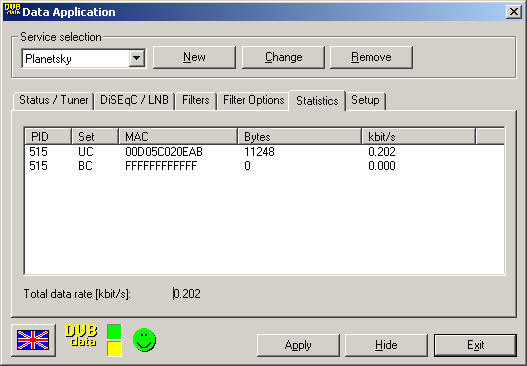The width and height of the screenshot is (527, 366).
Task: Open the Status / Tuner tab
Action: point(53,100)
